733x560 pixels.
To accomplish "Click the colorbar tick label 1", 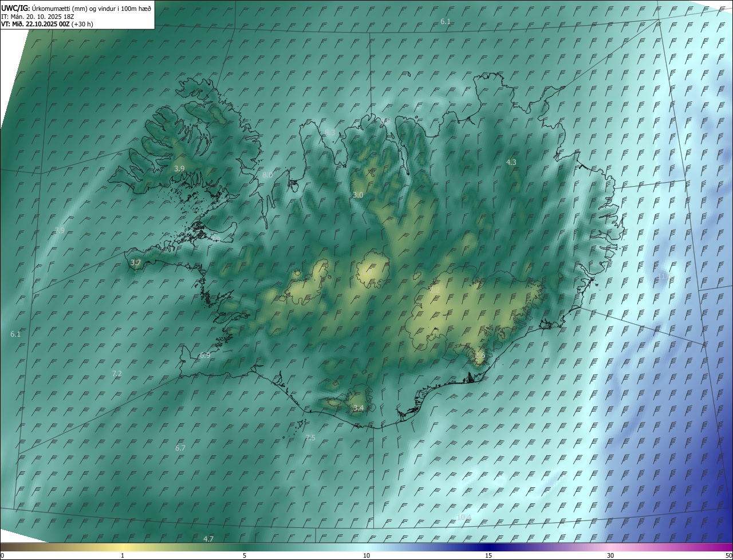I will 123,555.
